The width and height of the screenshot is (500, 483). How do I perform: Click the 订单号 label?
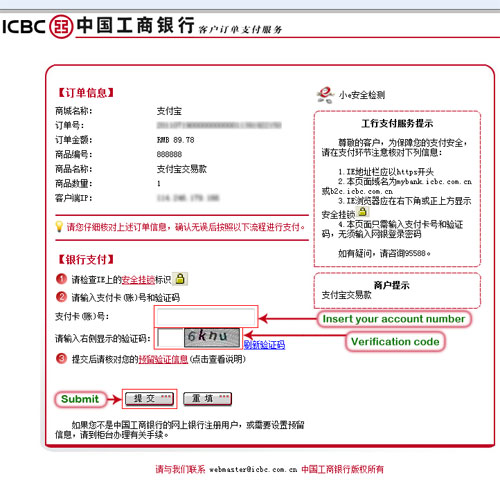69,125
